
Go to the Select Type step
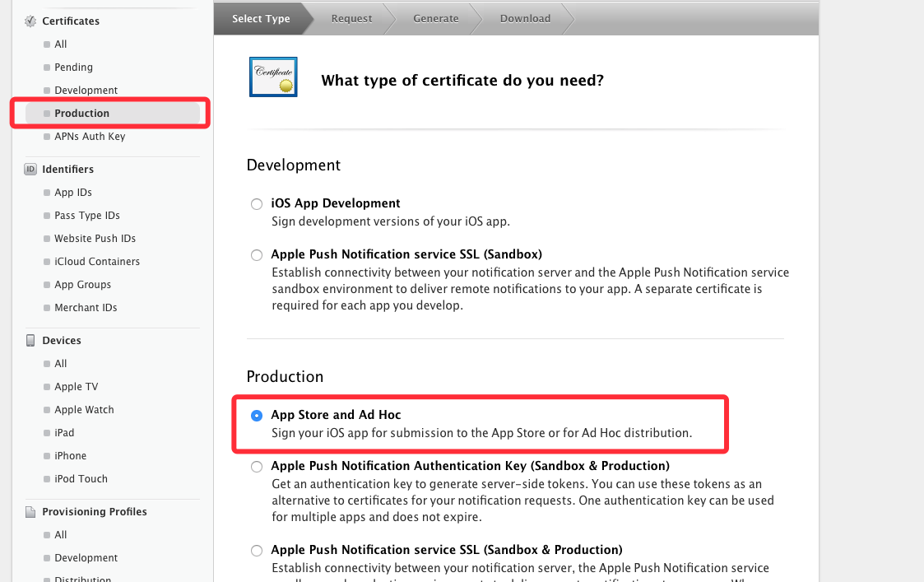[x=261, y=19]
